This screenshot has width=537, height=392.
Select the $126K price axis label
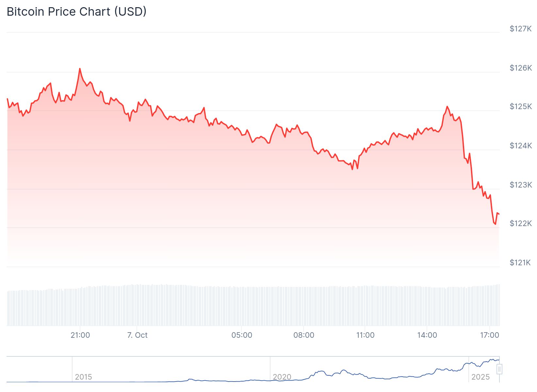click(x=521, y=68)
